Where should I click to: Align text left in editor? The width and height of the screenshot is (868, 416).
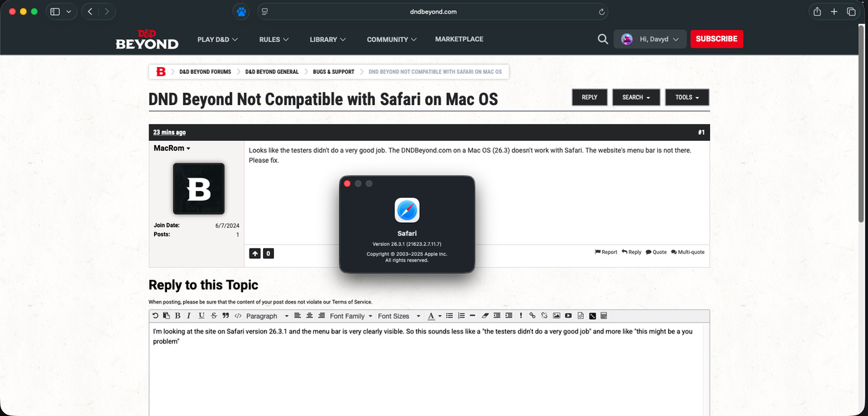point(297,316)
